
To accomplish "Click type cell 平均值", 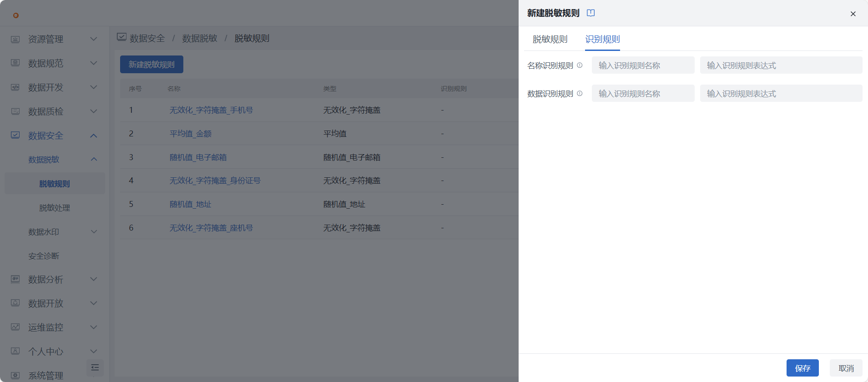I will tap(335, 134).
